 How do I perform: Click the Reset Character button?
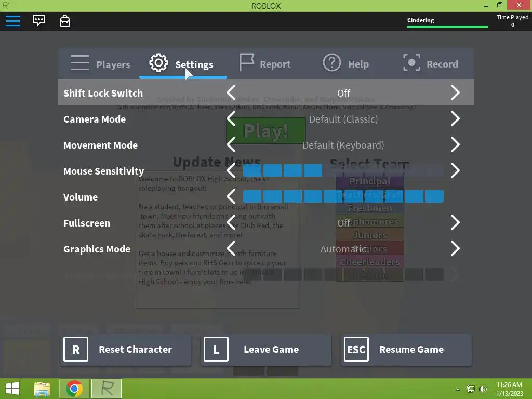[126, 350]
